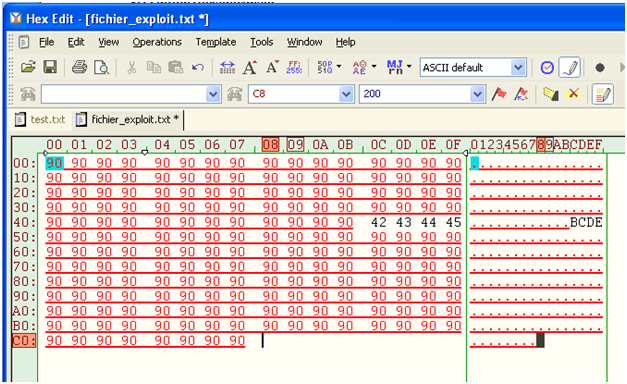Viewport: 627px width, 384px height.
Task: Expand the 200 decimal address dropdown
Action: [477, 94]
